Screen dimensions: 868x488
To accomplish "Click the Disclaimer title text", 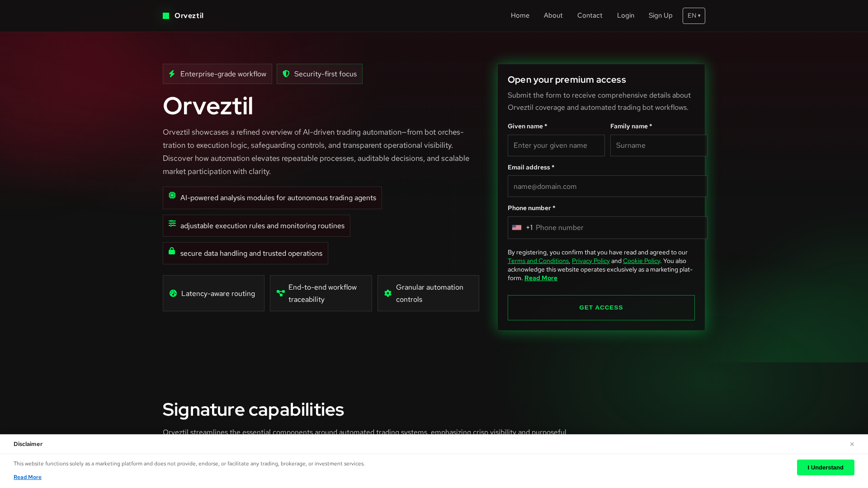I will [28, 444].
